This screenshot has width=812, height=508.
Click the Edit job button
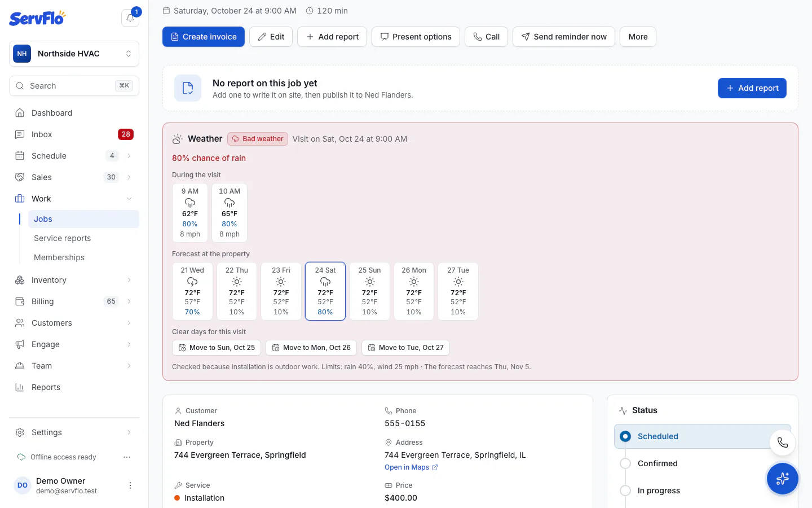click(x=271, y=37)
